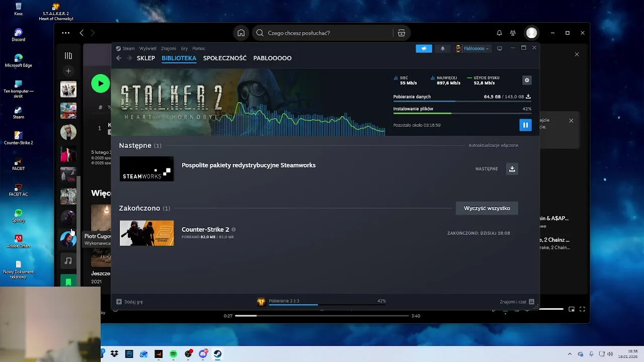The width and height of the screenshot is (644, 362).
Task: Open Counter-Strike 2 desktop shortcut
Action: pos(19,138)
